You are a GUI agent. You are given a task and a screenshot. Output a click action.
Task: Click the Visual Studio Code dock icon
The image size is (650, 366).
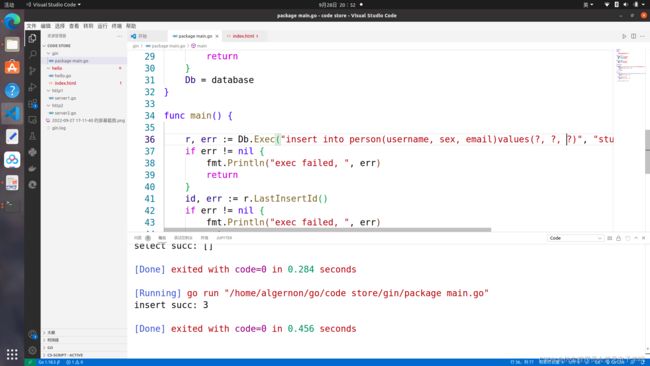(x=12, y=113)
